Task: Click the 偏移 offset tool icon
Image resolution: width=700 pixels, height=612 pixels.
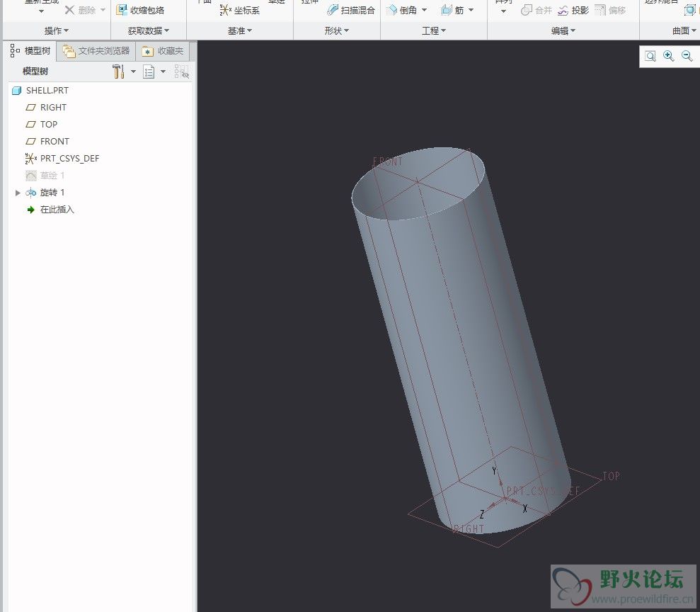Action: 600,10
